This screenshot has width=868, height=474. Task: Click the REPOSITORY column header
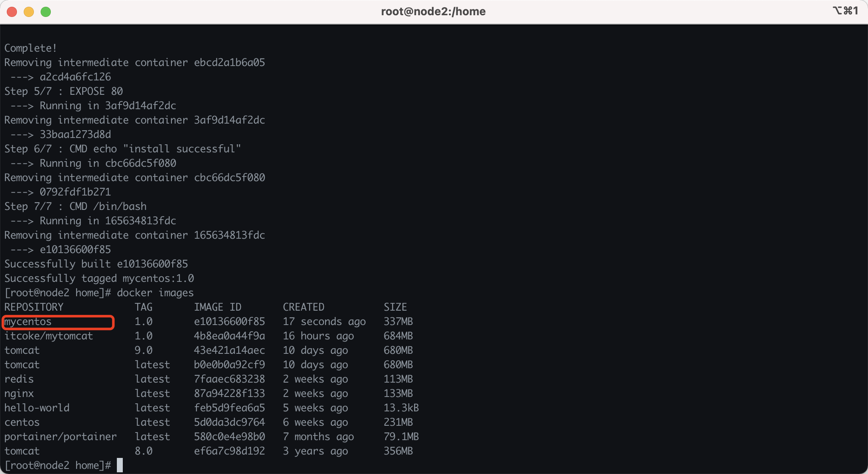(x=34, y=307)
